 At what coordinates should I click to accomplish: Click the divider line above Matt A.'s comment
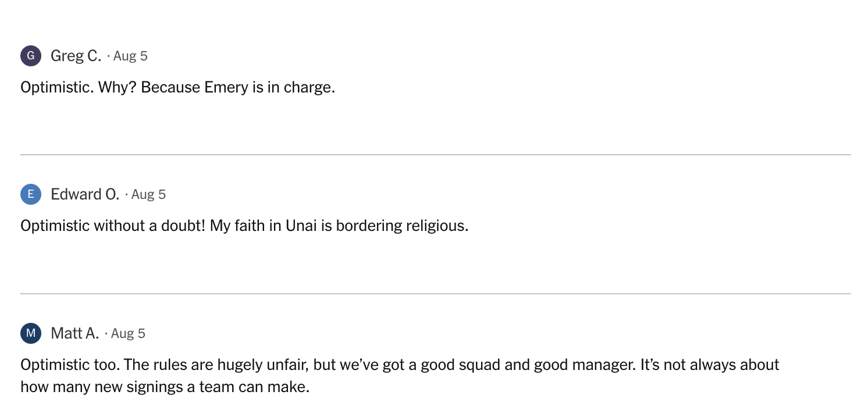[436, 294]
